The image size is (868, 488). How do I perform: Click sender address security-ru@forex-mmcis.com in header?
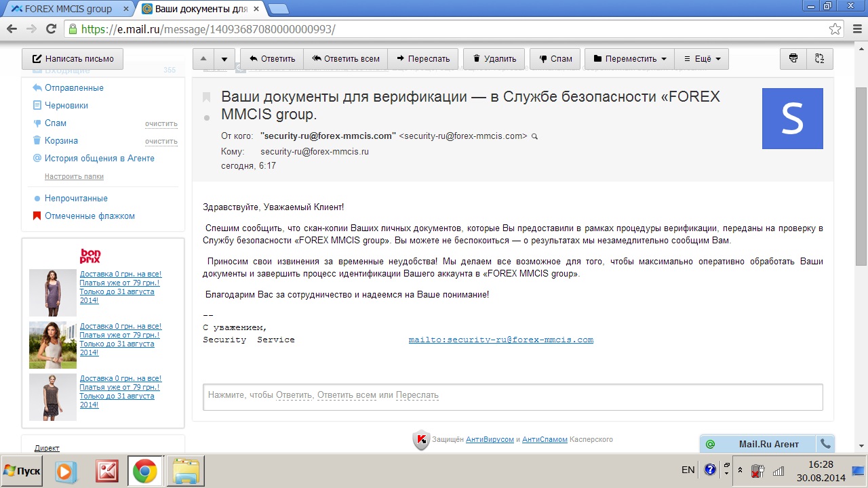click(463, 136)
